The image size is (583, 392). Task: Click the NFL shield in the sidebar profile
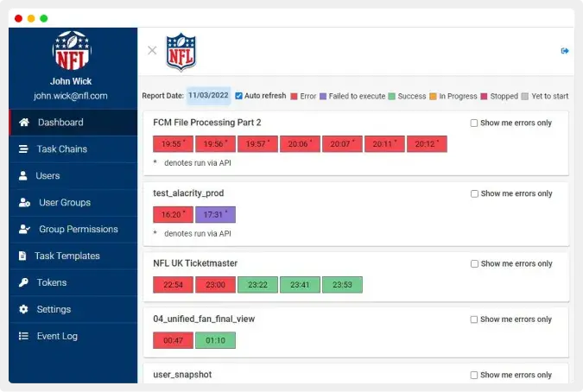[72, 51]
